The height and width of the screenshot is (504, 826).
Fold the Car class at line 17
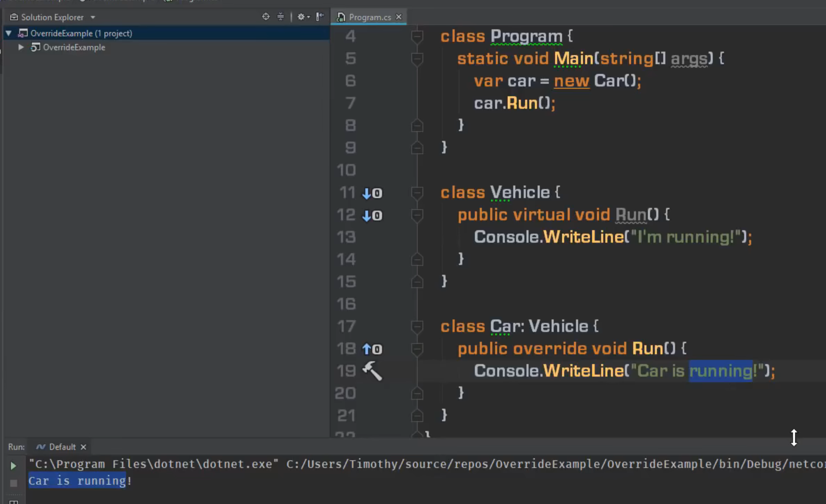pos(417,326)
